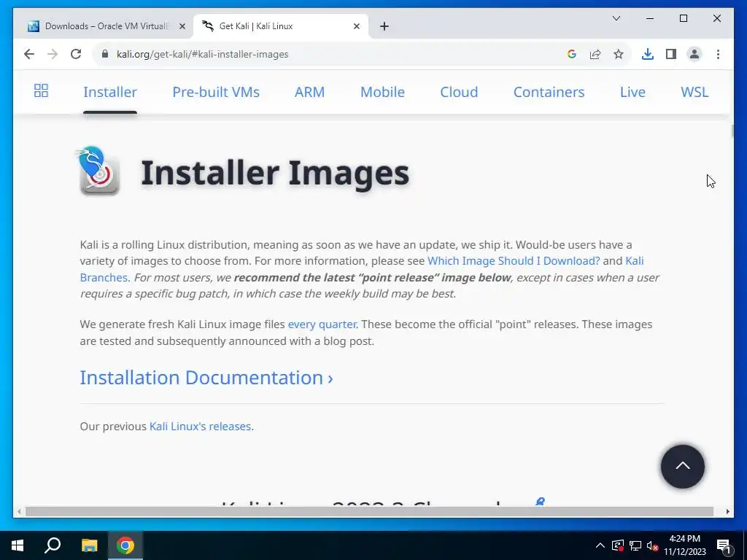Open the notification center icon
The height and width of the screenshot is (560, 747).
click(x=724, y=546)
